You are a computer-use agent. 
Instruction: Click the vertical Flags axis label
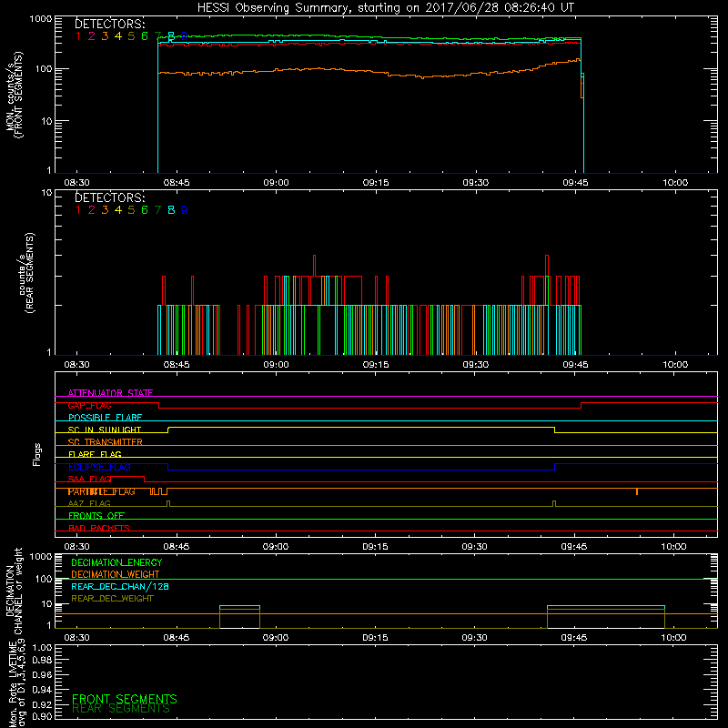(x=37, y=454)
